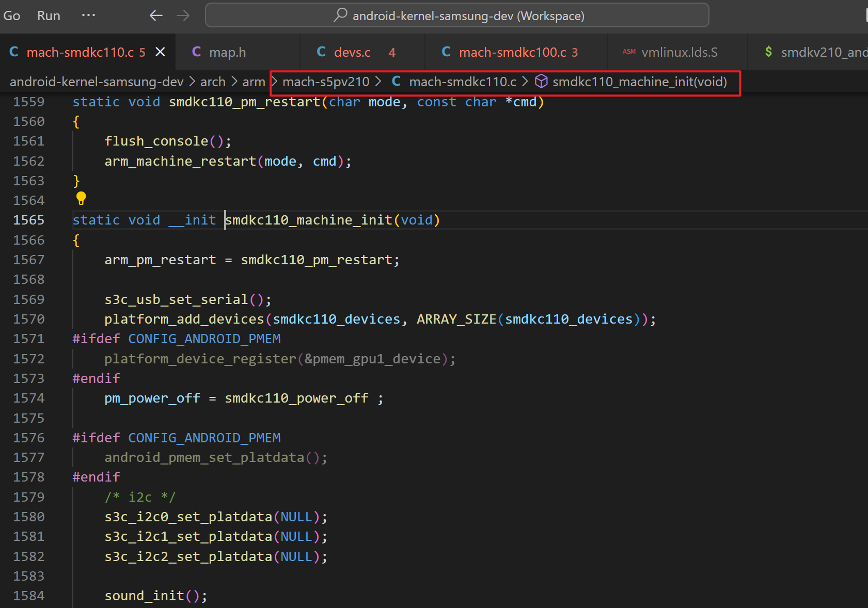
Task: Go forward with the right arrow
Action: [183, 15]
